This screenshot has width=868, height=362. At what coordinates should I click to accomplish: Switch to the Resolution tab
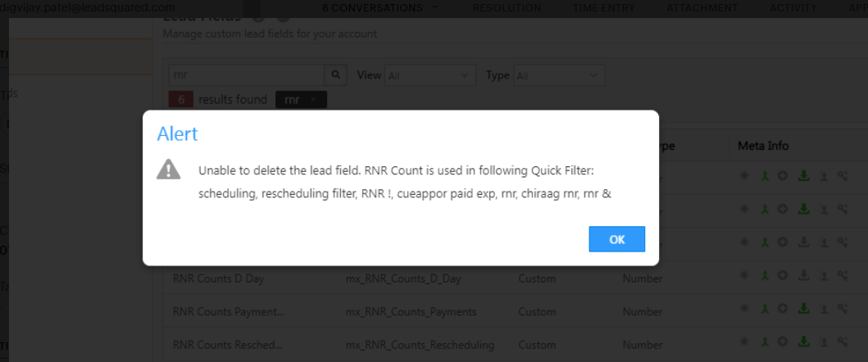pos(507,8)
